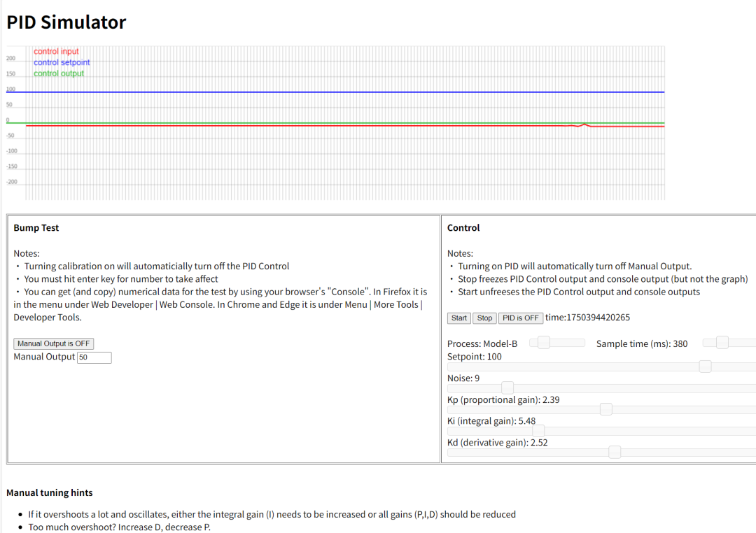Click the Kd derivative gain slider handle
The width and height of the screenshot is (756, 533).
point(615,452)
